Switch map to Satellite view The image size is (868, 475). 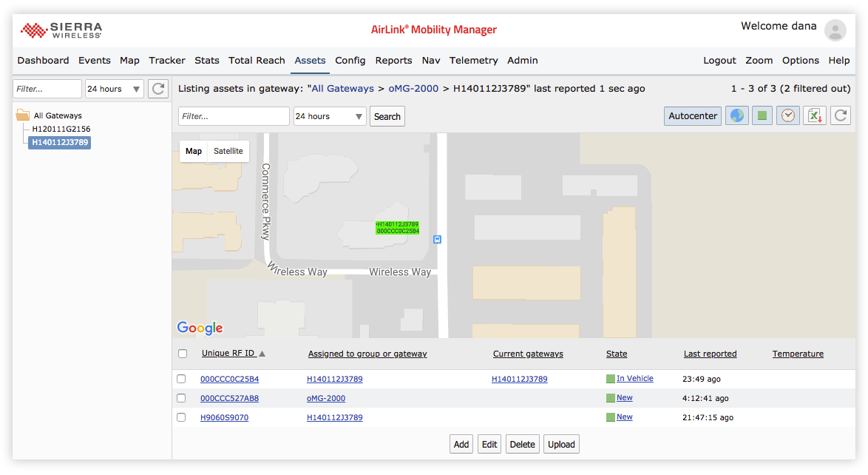[x=228, y=151]
